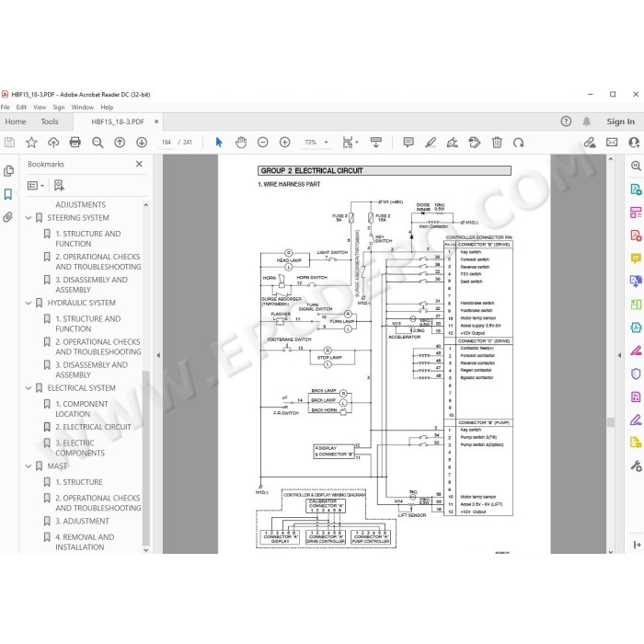Zoom in with the plus icon
The image size is (644, 644).
coord(285,143)
